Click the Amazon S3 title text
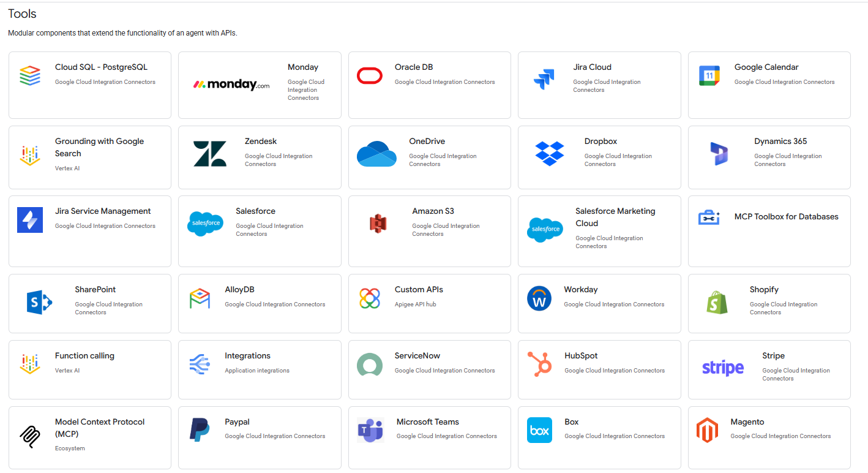This screenshot has height=473, width=868. [x=433, y=211]
